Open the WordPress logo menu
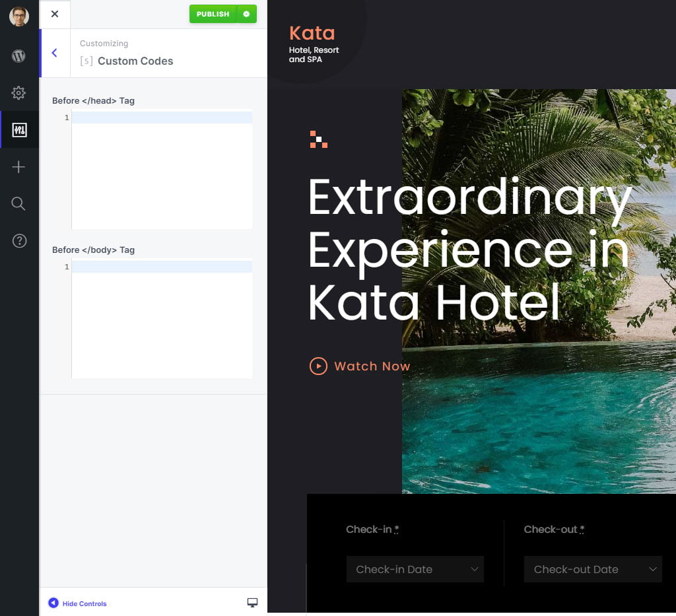 [x=19, y=56]
